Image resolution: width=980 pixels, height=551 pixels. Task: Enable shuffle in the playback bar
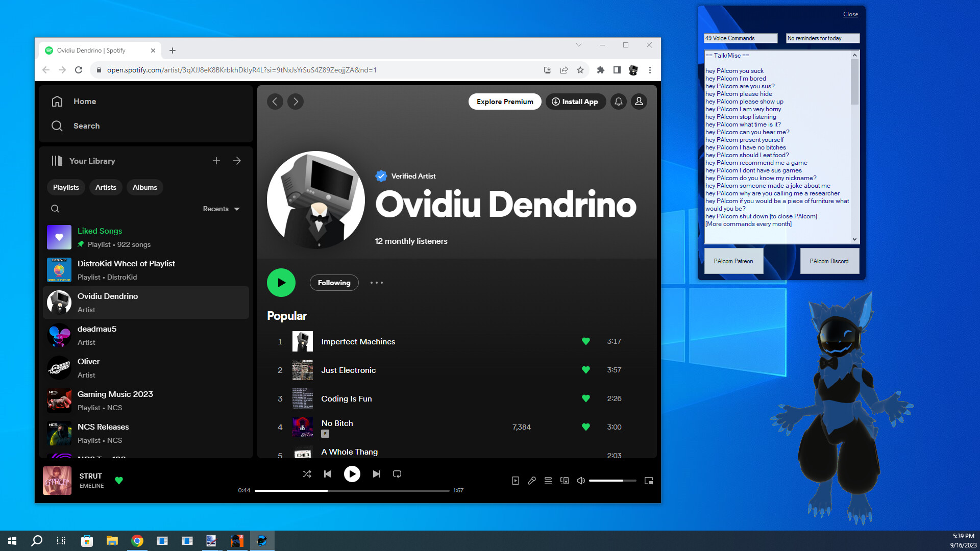(x=307, y=473)
